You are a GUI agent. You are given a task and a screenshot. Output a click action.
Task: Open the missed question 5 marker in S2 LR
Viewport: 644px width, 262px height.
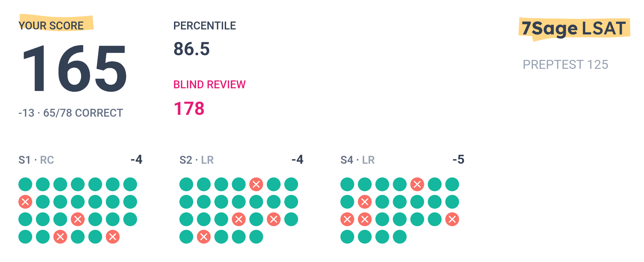256,184
